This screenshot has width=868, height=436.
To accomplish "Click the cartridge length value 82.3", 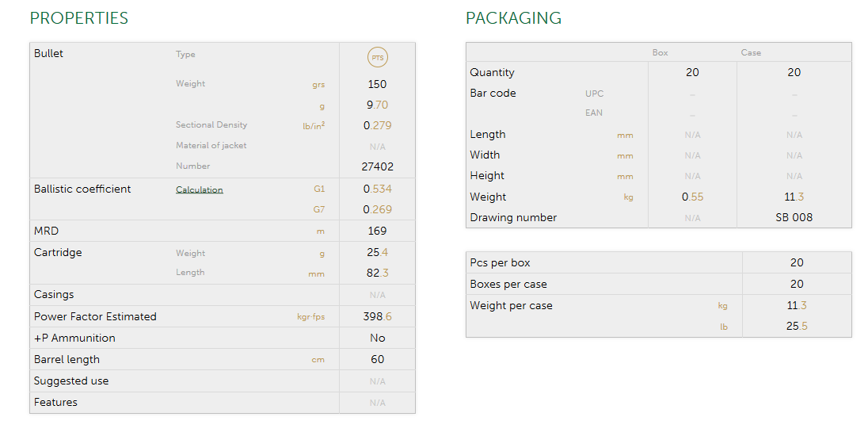I will coord(378,273).
